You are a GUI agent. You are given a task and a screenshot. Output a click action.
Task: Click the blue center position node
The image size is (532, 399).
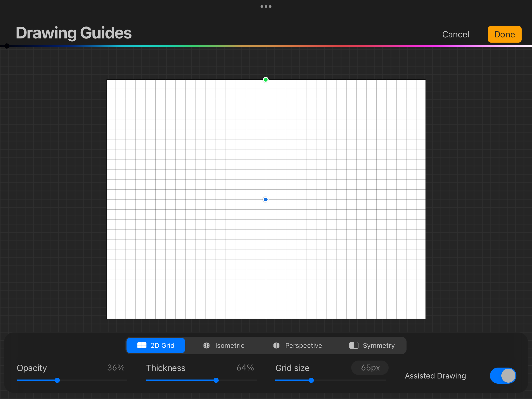(265, 199)
